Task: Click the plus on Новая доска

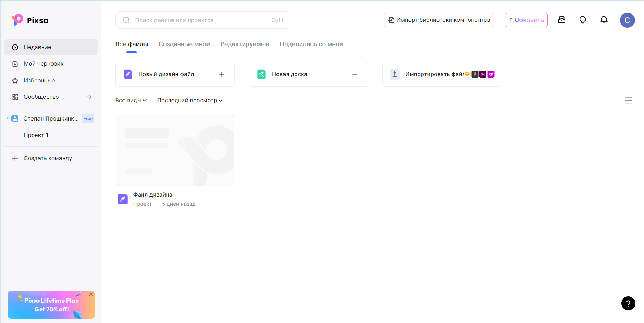Action: tap(355, 74)
